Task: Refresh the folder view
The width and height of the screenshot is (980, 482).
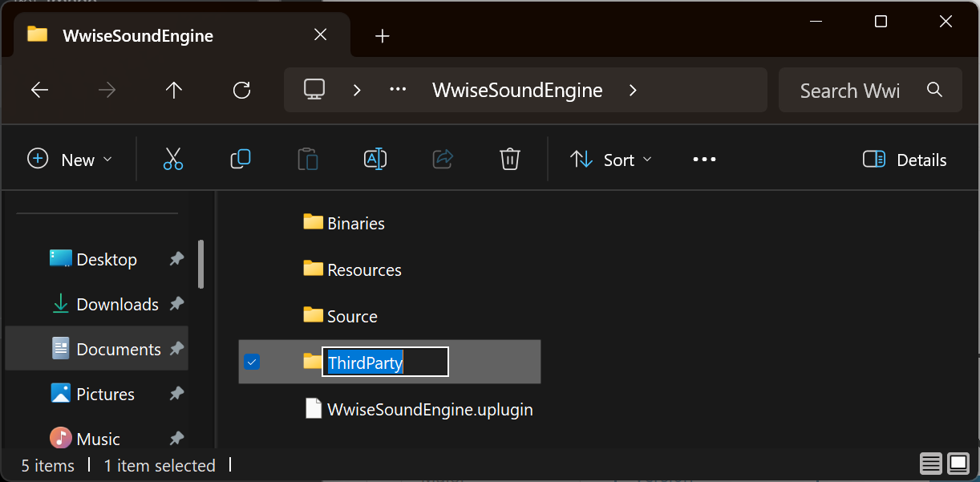Action: (x=241, y=90)
